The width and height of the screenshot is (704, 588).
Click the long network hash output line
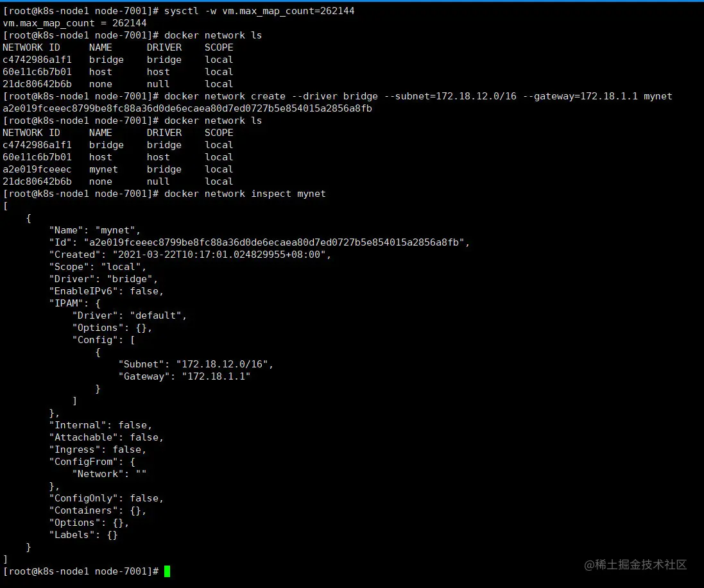pos(187,108)
